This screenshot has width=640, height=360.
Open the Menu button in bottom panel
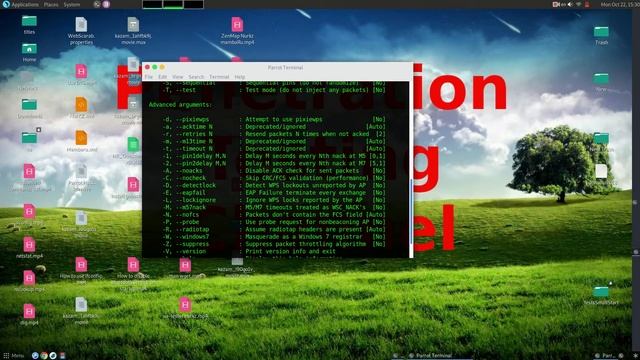click(13, 356)
